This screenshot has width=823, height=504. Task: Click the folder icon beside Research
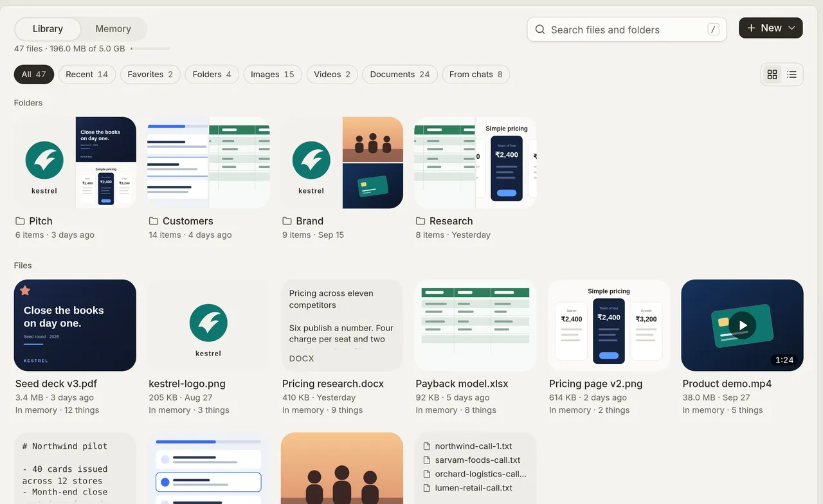pos(421,221)
